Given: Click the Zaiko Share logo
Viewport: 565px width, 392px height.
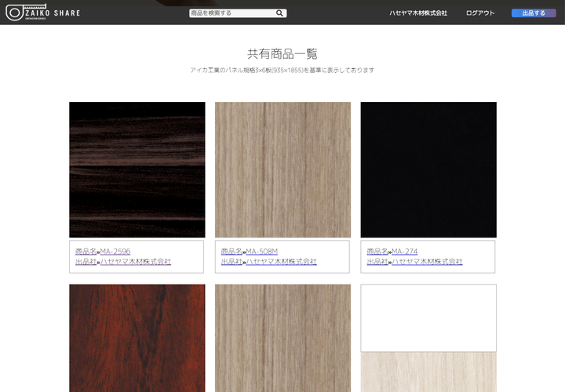Looking at the screenshot, I should [x=43, y=13].
